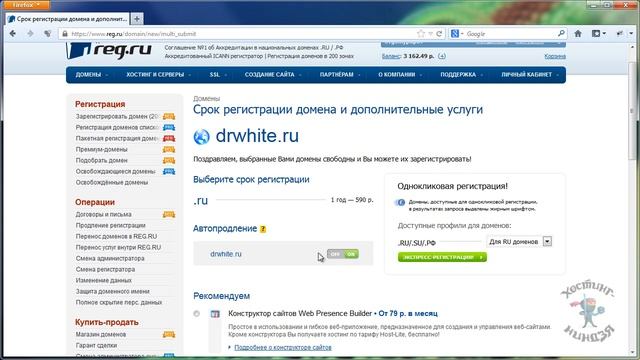
Task: Select the Конструктор сайтов radio button
Action: [197, 314]
